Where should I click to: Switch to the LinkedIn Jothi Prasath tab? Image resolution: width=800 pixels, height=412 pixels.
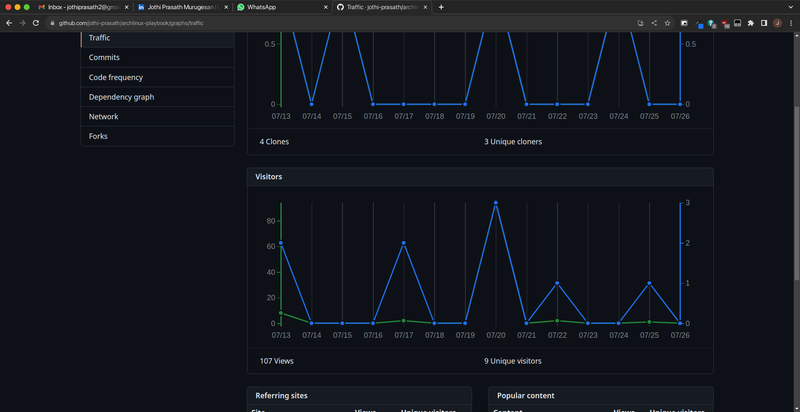[178, 7]
